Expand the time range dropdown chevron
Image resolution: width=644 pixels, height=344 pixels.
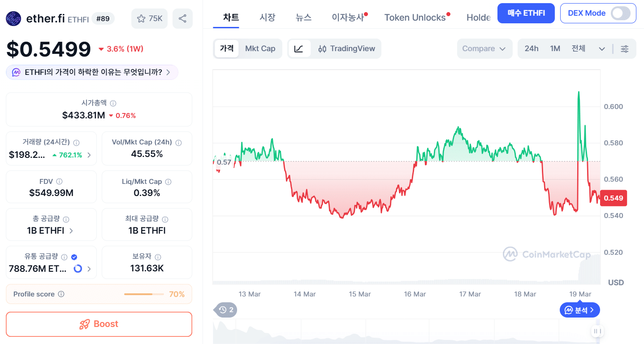602,49
